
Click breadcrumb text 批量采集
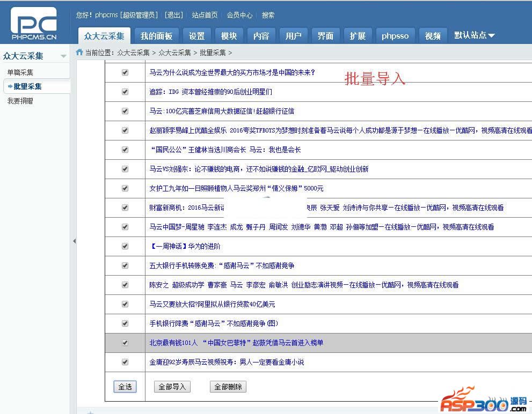[213, 53]
